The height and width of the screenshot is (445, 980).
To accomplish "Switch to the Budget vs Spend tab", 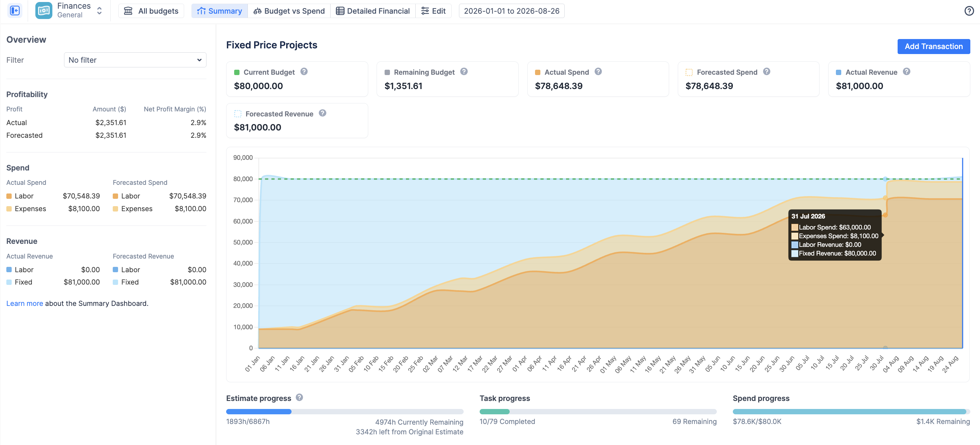I will [289, 11].
